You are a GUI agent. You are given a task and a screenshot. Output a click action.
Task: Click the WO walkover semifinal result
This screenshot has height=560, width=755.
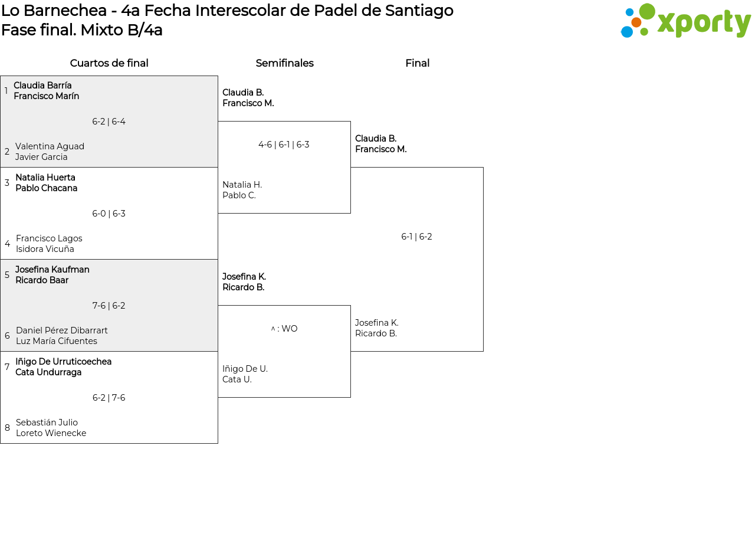click(284, 329)
